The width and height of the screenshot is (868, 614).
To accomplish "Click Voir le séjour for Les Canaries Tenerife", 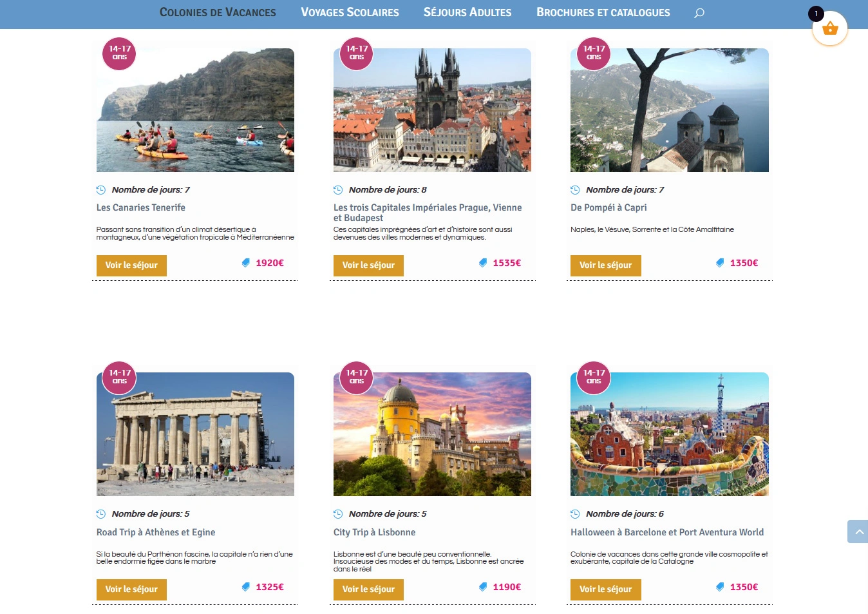I will click(x=131, y=265).
